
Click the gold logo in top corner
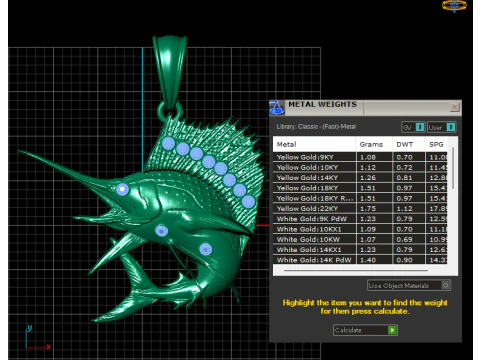tap(454, 5)
